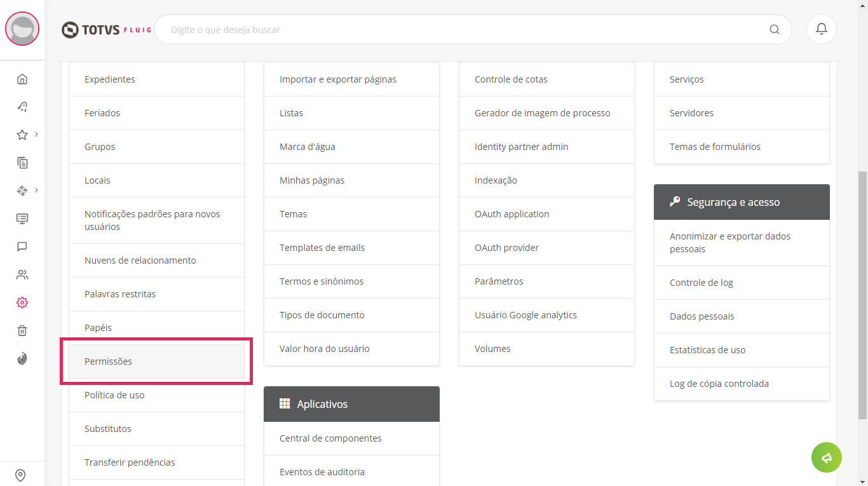Go to Central de componentes
868x486 pixels.
click(351, 438)
